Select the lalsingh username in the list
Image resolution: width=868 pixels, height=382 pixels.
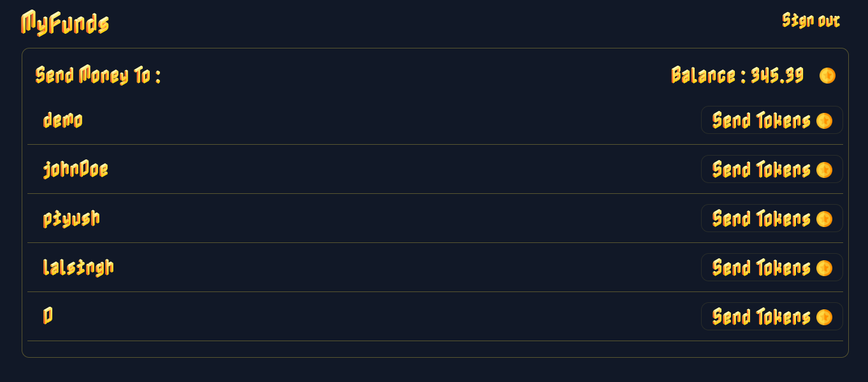click(78, 267)
